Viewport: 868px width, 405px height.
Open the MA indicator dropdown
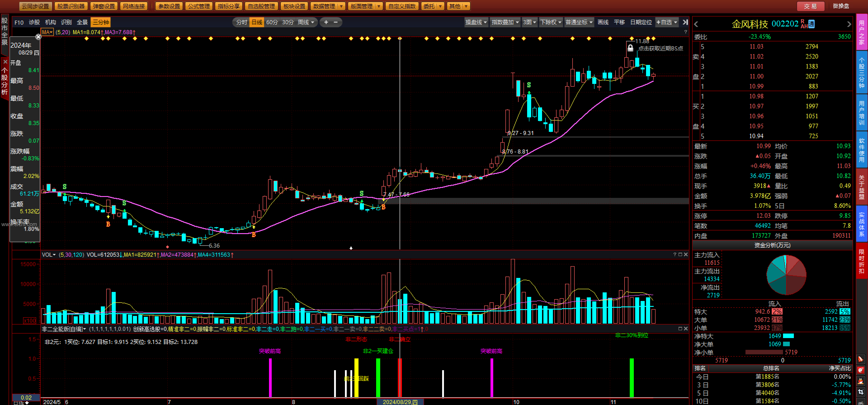point(47,32)
